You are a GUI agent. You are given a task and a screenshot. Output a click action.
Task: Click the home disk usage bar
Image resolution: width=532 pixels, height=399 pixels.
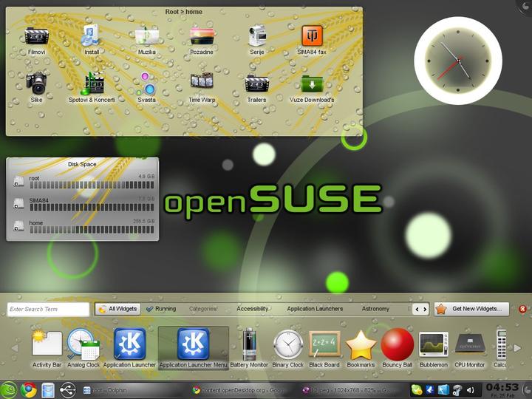point(92,230)
